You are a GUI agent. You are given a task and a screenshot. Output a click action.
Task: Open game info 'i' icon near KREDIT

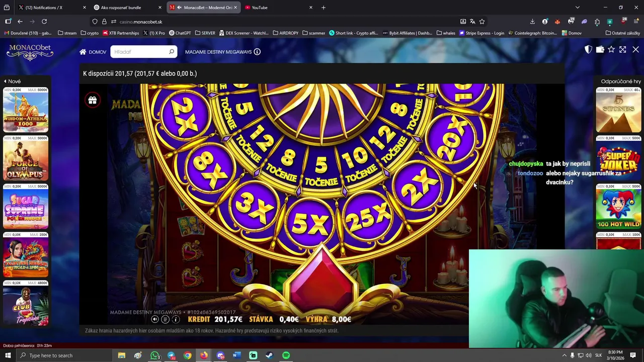click(x=176, y=319)
